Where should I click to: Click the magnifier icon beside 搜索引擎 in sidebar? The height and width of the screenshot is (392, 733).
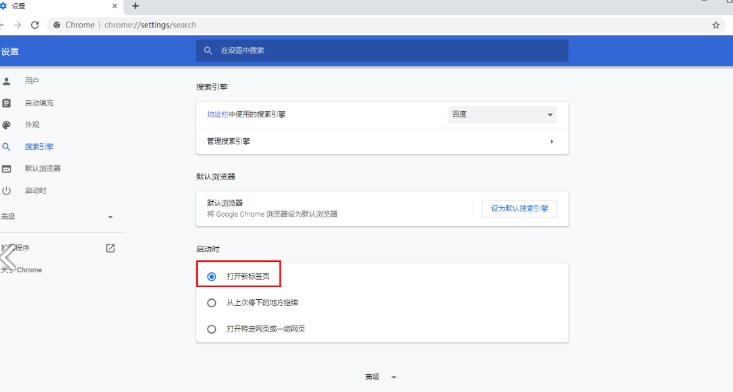(x=7, y=147)
